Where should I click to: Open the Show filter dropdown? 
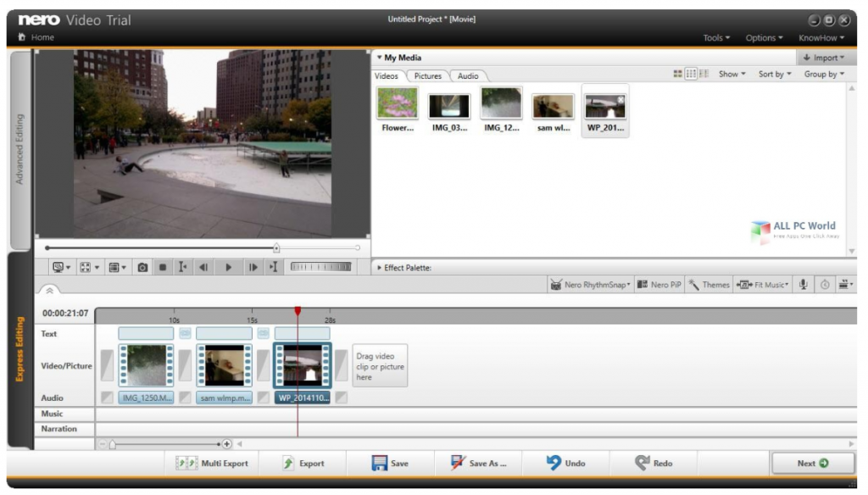tap(732, 74)
